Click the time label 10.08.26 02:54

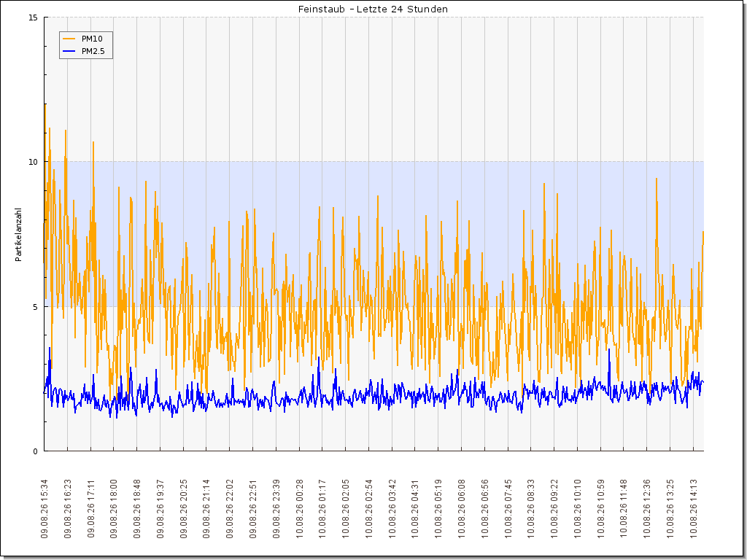(x=369, y=508)
